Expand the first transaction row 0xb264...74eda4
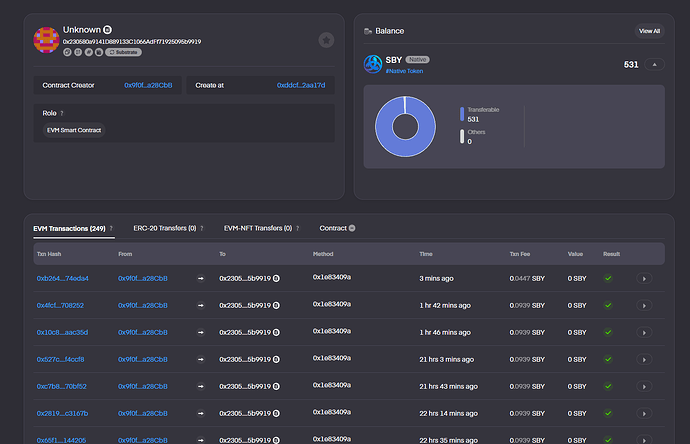 [x=643, y=278]
